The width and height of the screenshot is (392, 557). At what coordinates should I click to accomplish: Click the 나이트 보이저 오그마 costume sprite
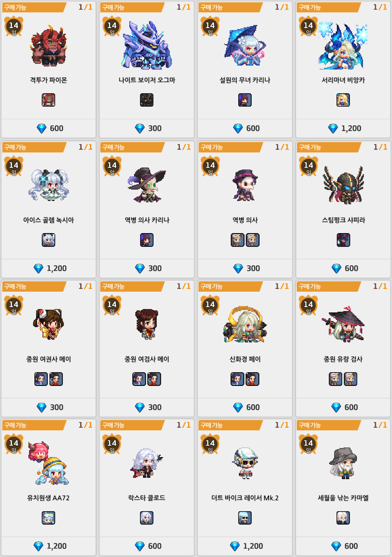click(x=147, y=45)
